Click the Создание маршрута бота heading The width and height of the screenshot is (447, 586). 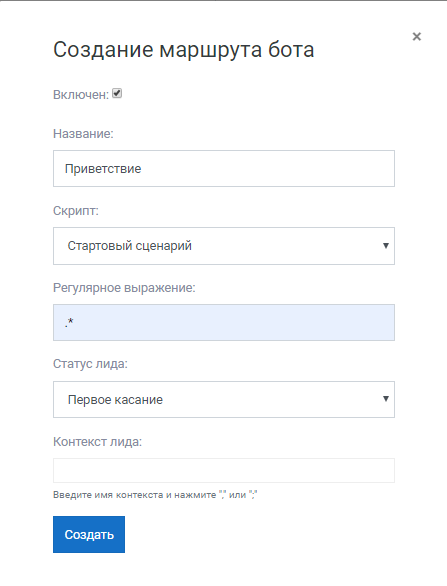(x=184, y=50)
